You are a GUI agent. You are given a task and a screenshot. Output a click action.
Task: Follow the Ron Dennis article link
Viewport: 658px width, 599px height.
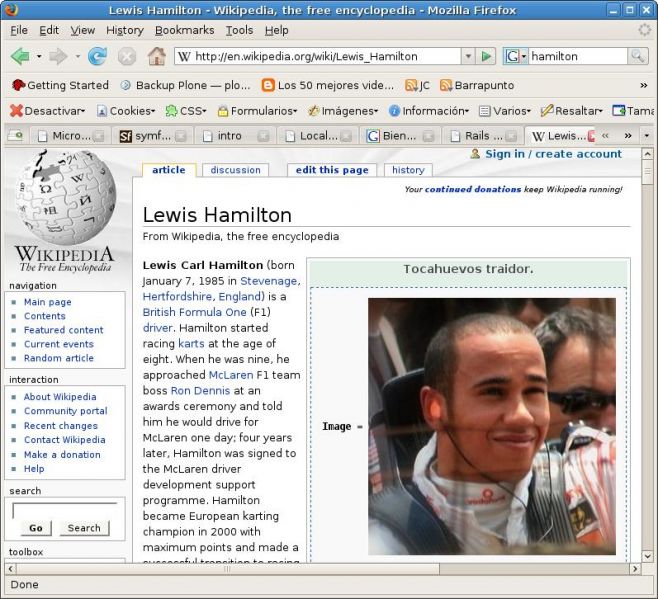point(200,391)
